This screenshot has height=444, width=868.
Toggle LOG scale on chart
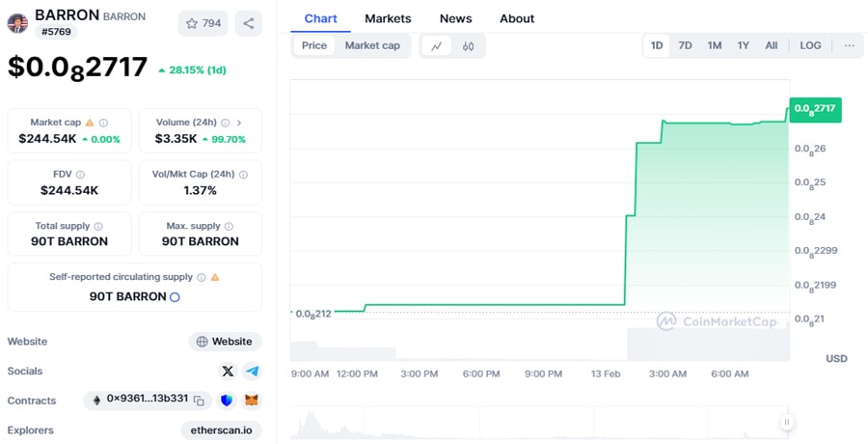pos(810,46)
